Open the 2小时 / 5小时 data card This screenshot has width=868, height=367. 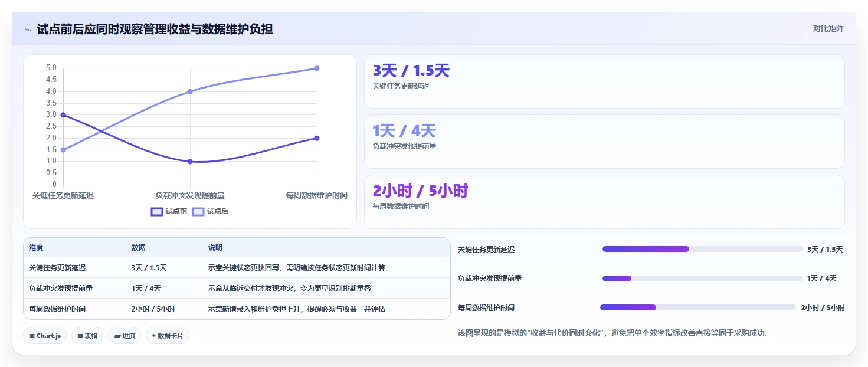604,202
